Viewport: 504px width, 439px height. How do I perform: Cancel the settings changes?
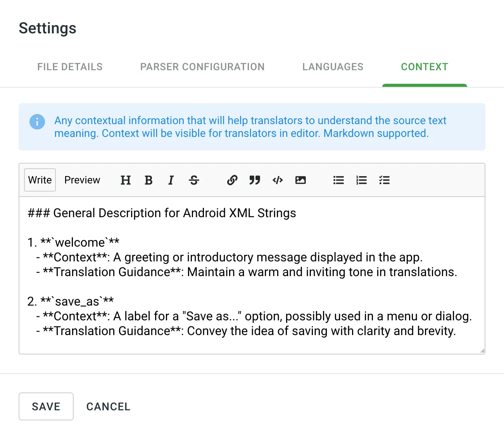tap(108, 406)
